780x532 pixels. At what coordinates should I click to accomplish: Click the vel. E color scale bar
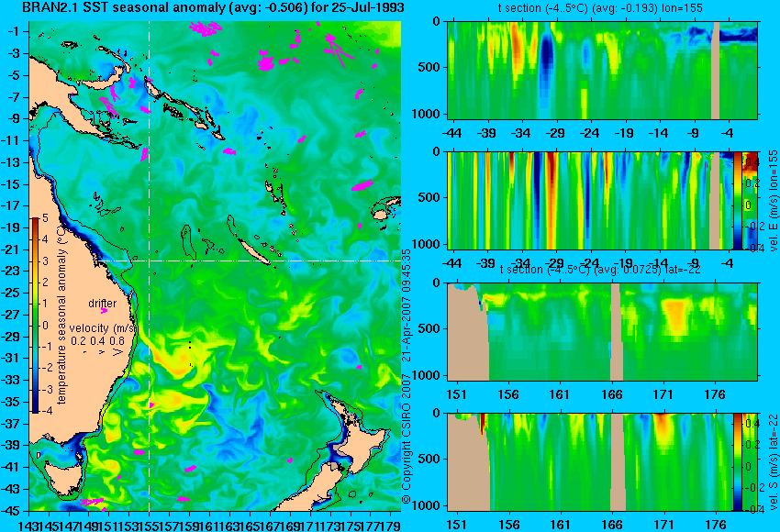pyautogui.click(x=738, y=200)
